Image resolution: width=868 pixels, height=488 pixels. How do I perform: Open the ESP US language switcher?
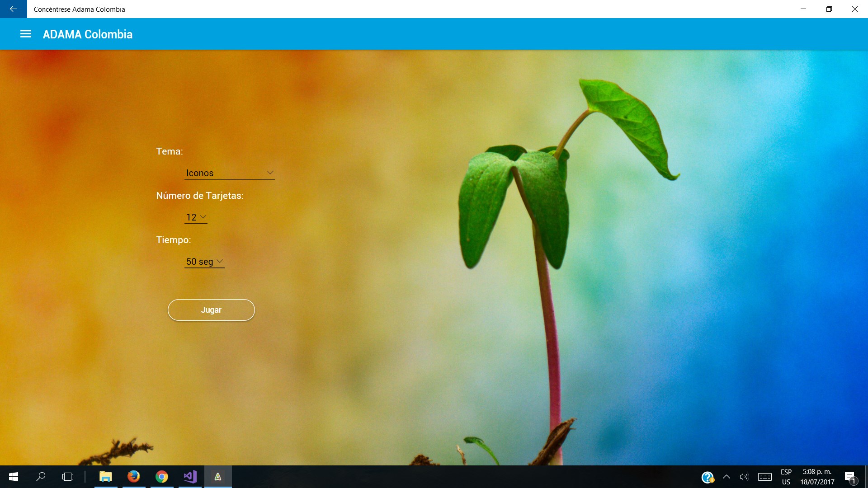pyautogui.click(x=786, y=477)
